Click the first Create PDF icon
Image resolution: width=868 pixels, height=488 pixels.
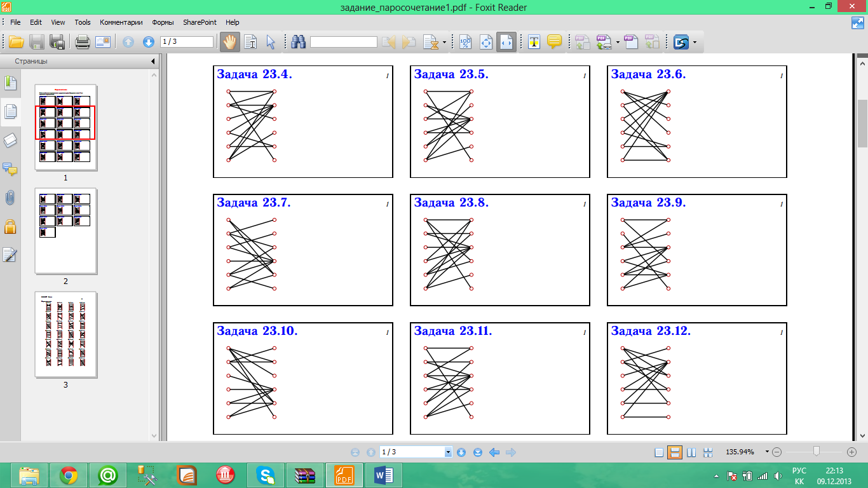tap(582, 43)
